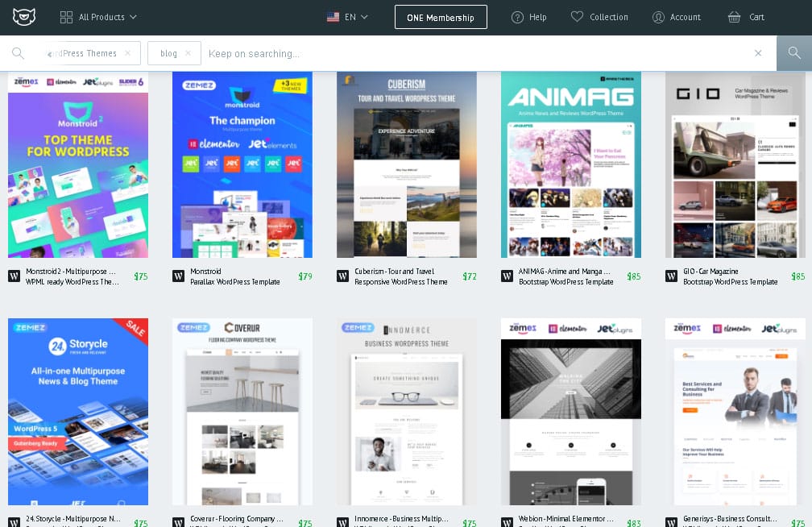Open the Innomerce Business theme thumbnail
812x527 pixels.
(x=406, y=411)
